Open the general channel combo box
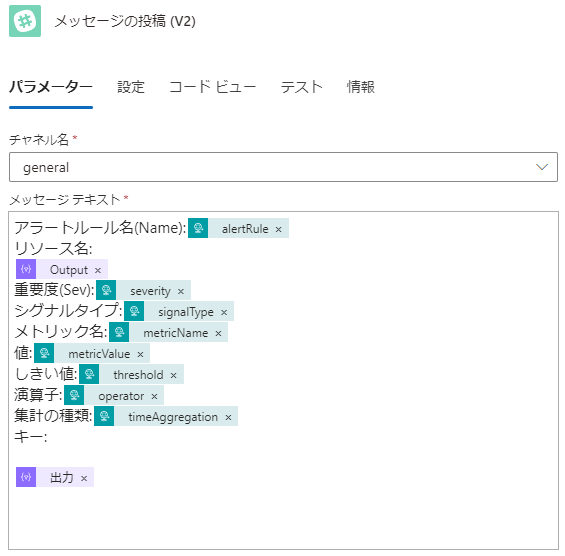This screenshot has height=556, width=565. 283,167
